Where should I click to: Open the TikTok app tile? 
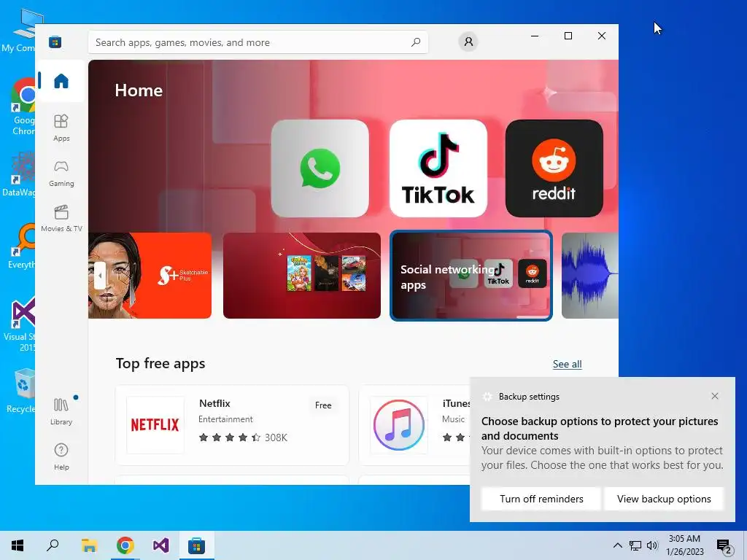pyautogui.click(x=438, y=168)
